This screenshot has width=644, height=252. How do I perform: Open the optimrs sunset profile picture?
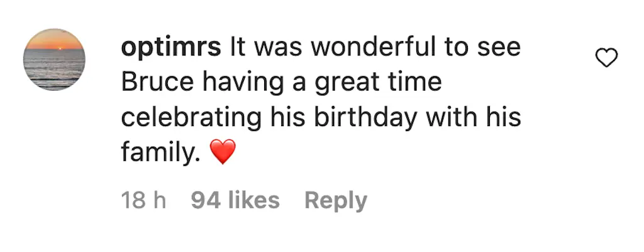pyautogui.click(x=54, y=59)
